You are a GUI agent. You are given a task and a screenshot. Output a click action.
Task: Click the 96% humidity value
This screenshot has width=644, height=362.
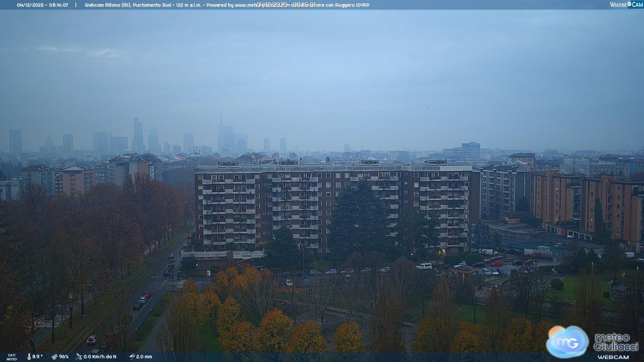64,356
